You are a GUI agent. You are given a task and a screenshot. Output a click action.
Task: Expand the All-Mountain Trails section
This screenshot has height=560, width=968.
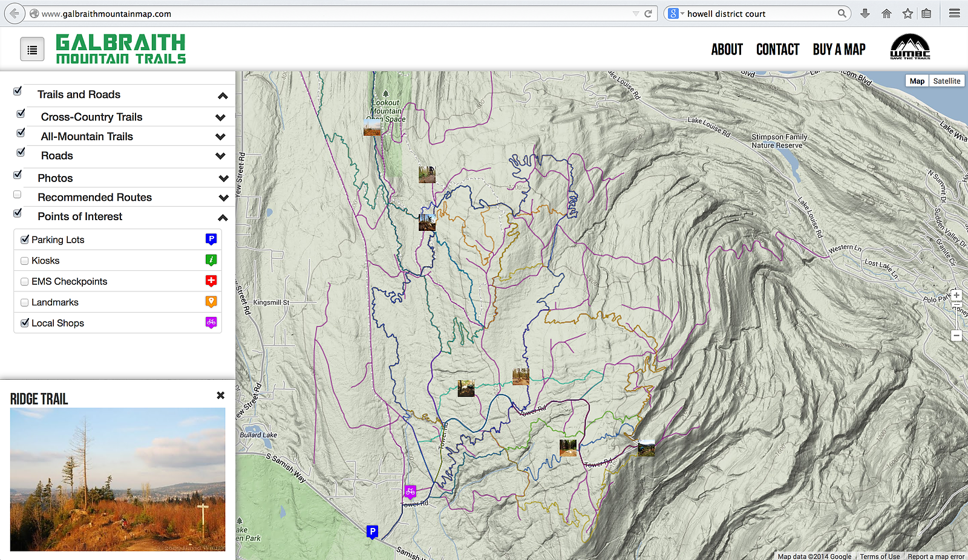click(220, 137)
